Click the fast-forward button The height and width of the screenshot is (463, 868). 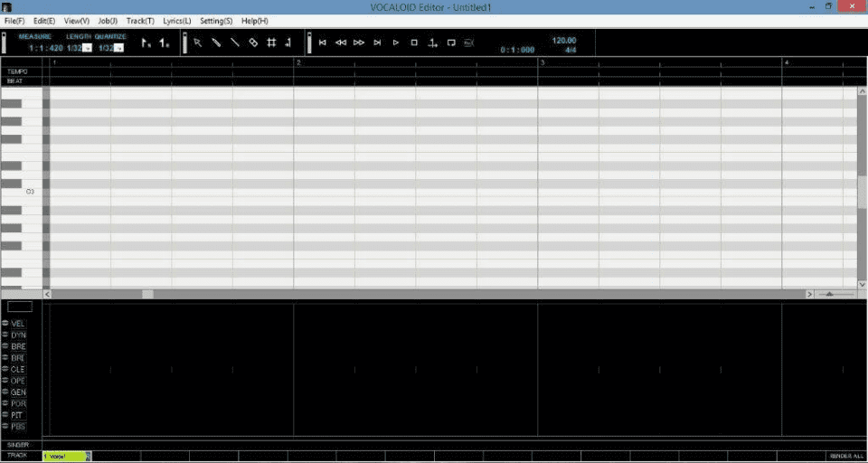coord(359,43)
